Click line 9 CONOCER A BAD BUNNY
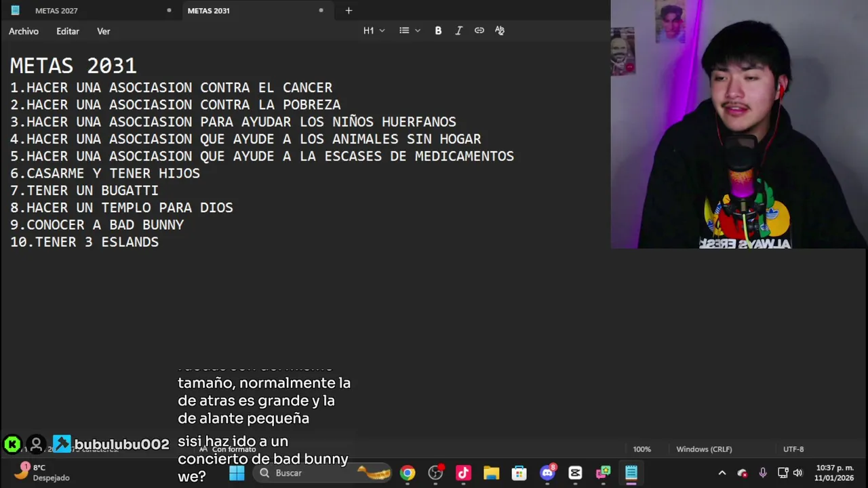868x488 pixels. pyautogui.click(x=97, y=225)
